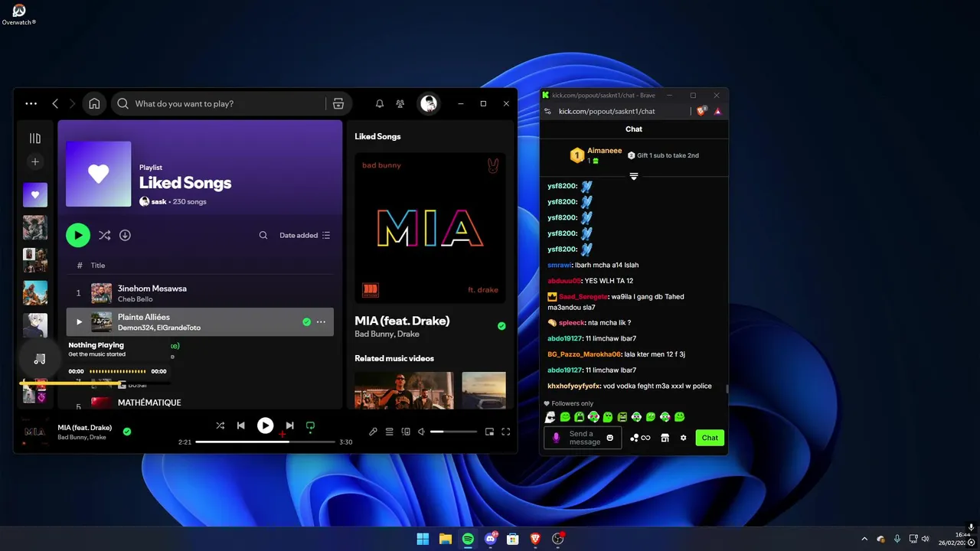Open the emoji picker in chat input
This screenshot has height=551, width=980.
(609, 438)
